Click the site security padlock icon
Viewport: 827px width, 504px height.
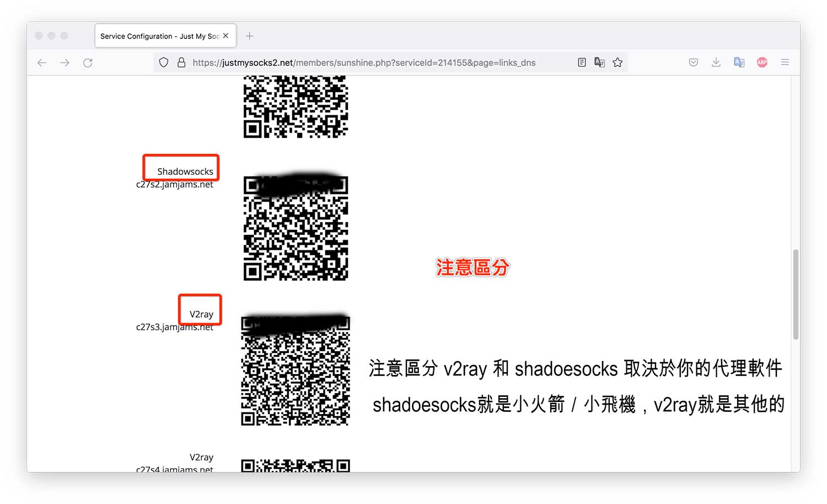point(181,63)
